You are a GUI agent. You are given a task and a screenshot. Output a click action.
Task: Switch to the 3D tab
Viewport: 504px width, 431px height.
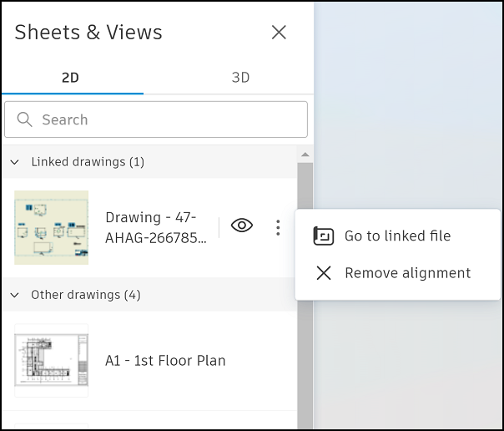(x=240, y=78)
